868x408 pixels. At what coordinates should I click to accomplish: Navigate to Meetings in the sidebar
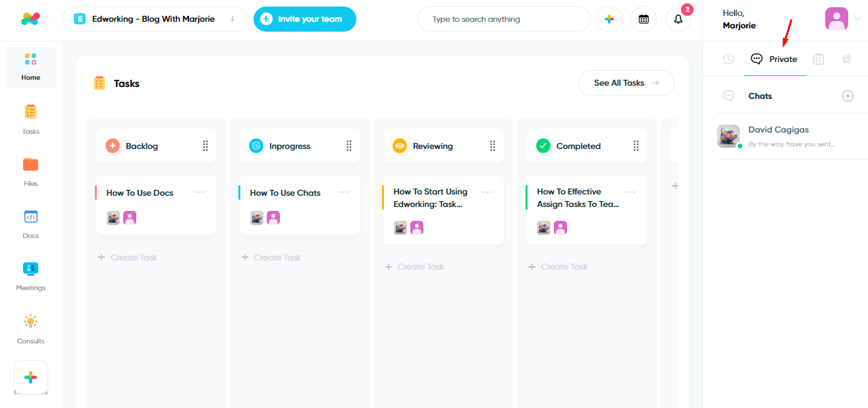point(31,276)
